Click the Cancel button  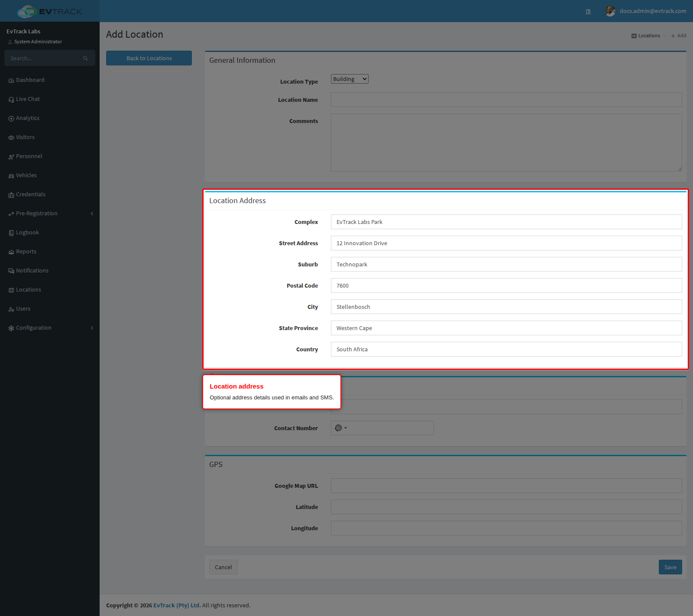click(223, 567)
